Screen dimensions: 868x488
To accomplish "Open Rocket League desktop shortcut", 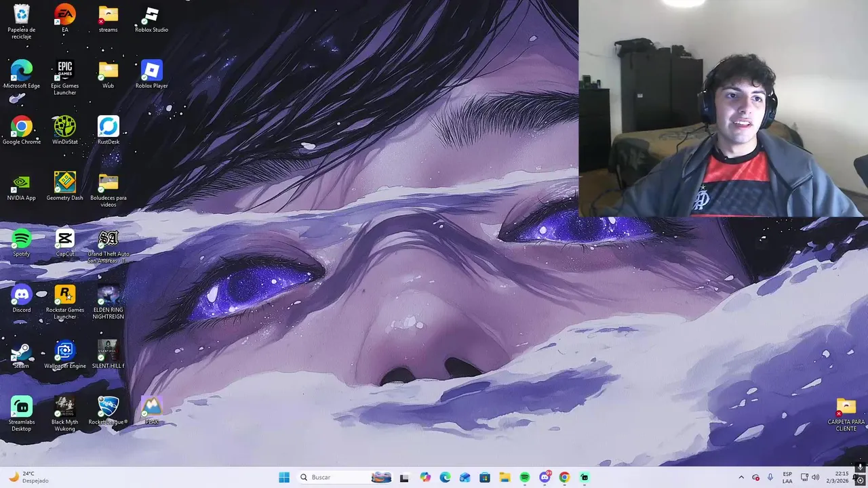I will (x=108, y=411).
